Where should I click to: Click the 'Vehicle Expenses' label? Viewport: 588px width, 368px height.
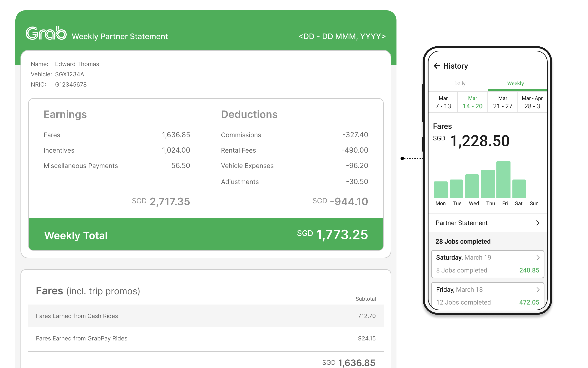[x=247, y=166]
